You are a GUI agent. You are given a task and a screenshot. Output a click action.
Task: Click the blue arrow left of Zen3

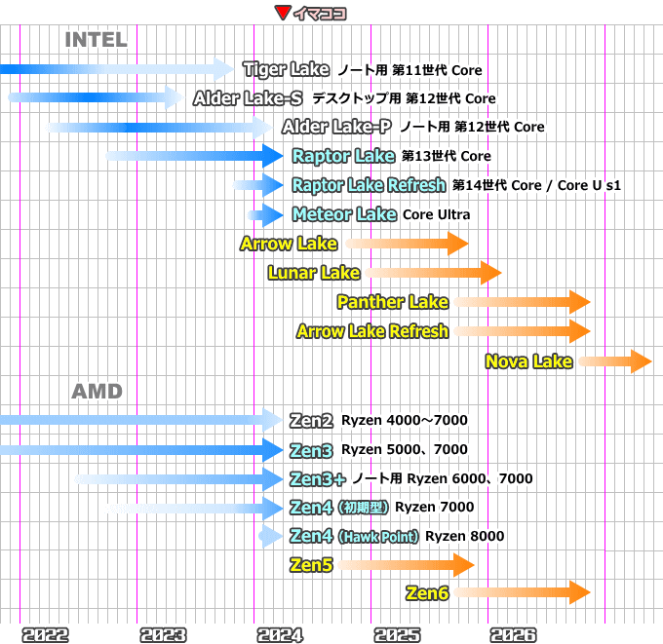141,450
